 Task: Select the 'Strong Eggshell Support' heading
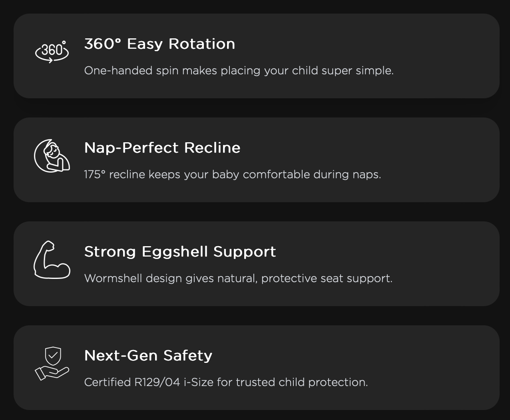click(180, 252)
